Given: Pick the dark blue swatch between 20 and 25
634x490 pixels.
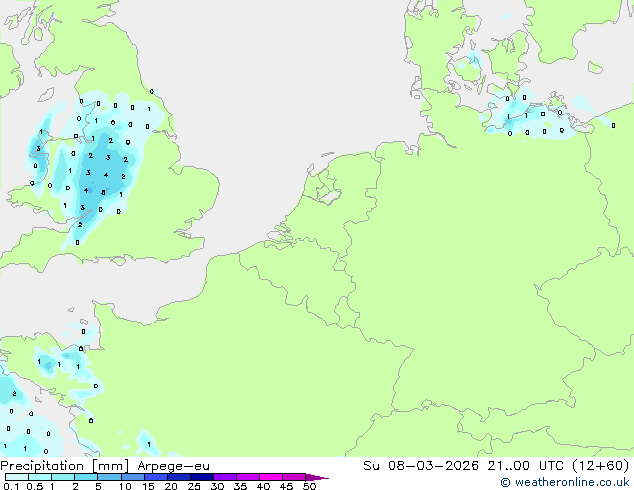Looking at the screenshot, I should click(179, 477).
